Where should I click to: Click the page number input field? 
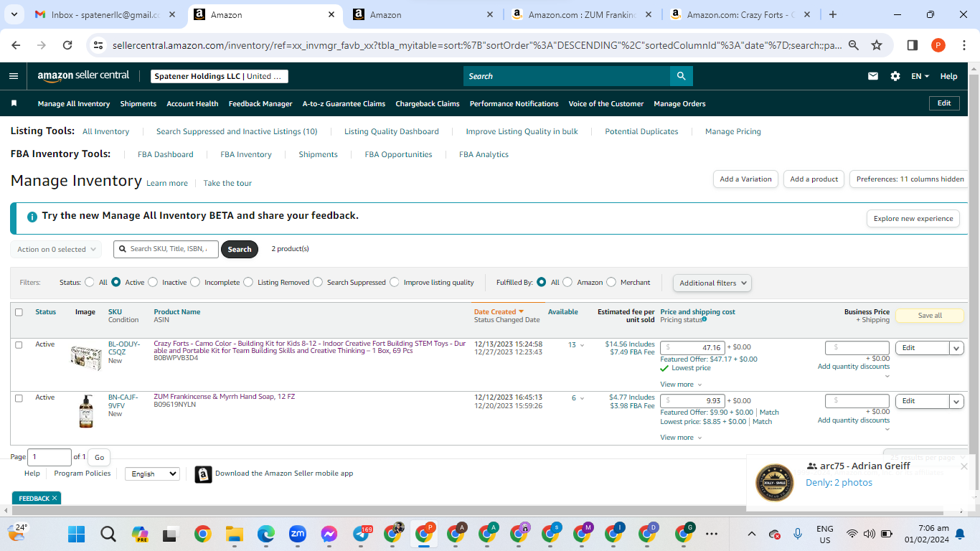pos(50,457)
